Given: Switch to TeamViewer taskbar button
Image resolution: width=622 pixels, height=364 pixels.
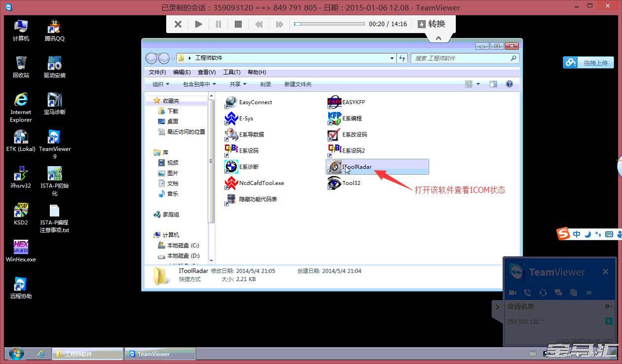Looking at the screenshot, I should click(x=160, y=354).
